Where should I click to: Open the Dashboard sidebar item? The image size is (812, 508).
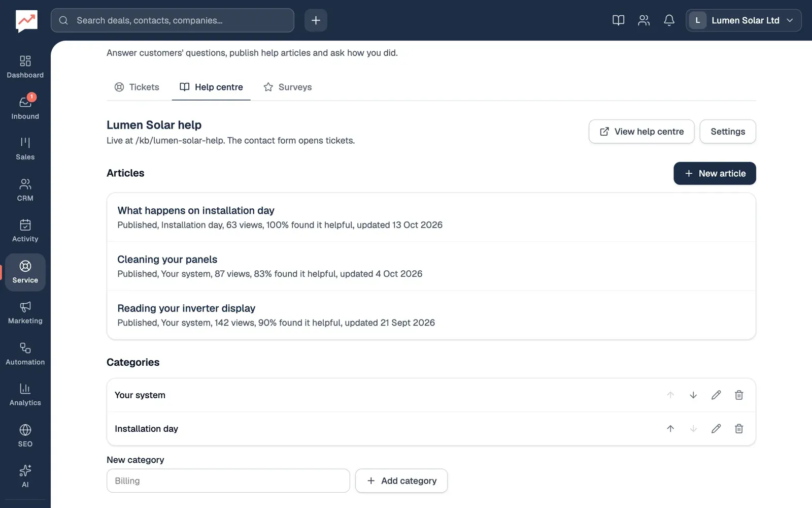coord(25,68)
